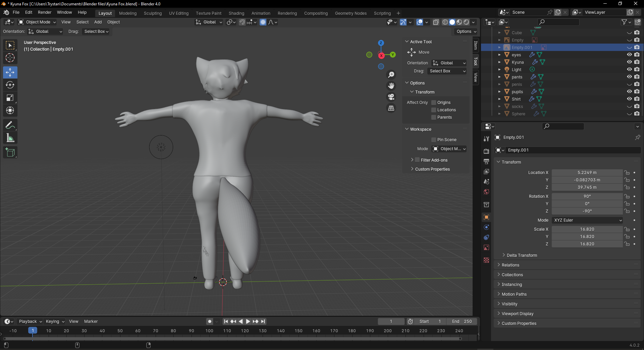644x350 pixels.
Task: Select the Add Cube tool
Action: 10,153
